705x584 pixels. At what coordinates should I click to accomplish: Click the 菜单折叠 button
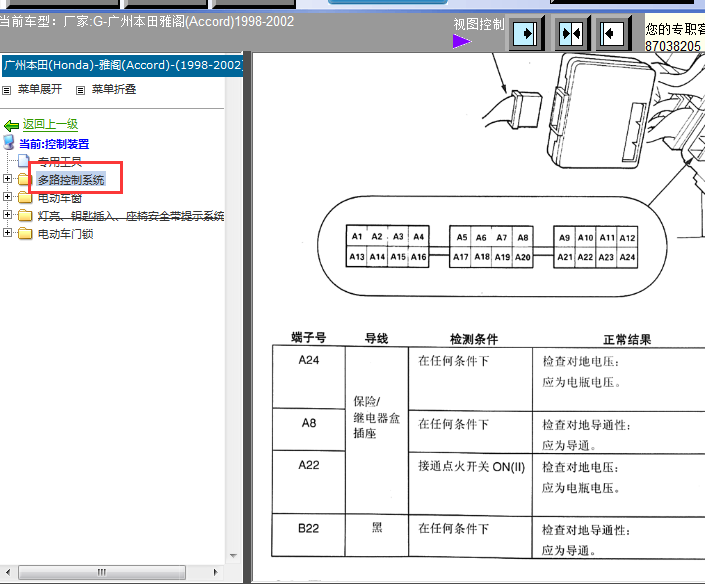coord(114,89)
